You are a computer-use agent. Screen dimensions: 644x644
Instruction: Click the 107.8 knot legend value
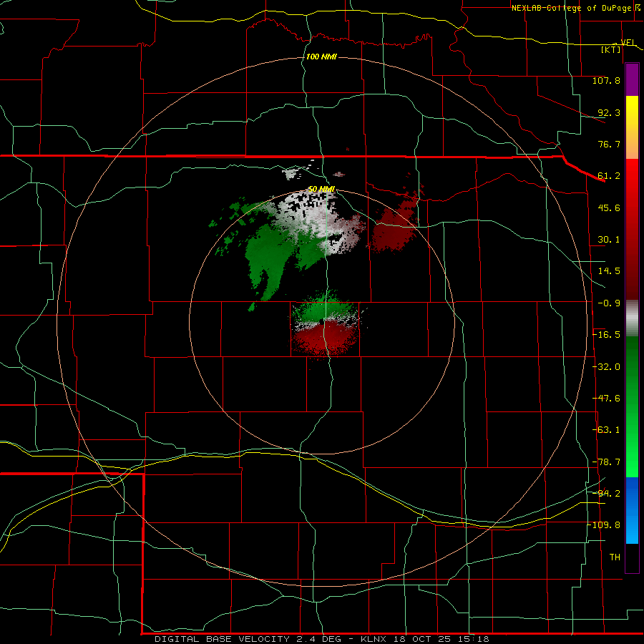tap(606, 80)
